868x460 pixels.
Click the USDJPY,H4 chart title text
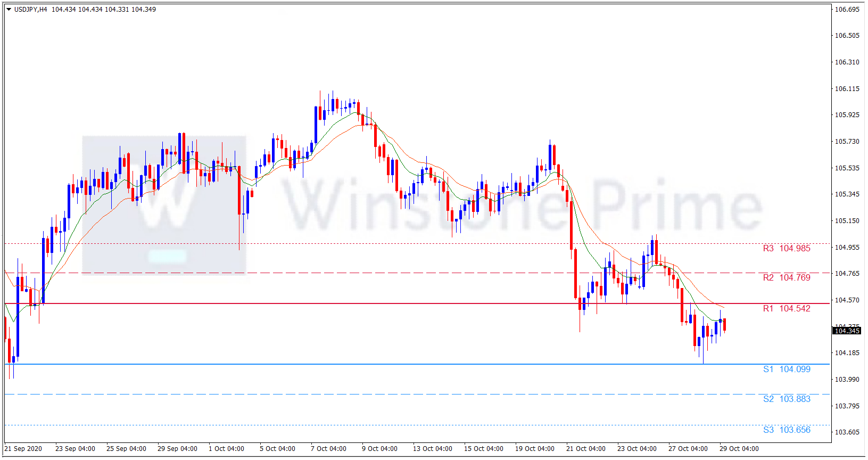pos(30,10)
